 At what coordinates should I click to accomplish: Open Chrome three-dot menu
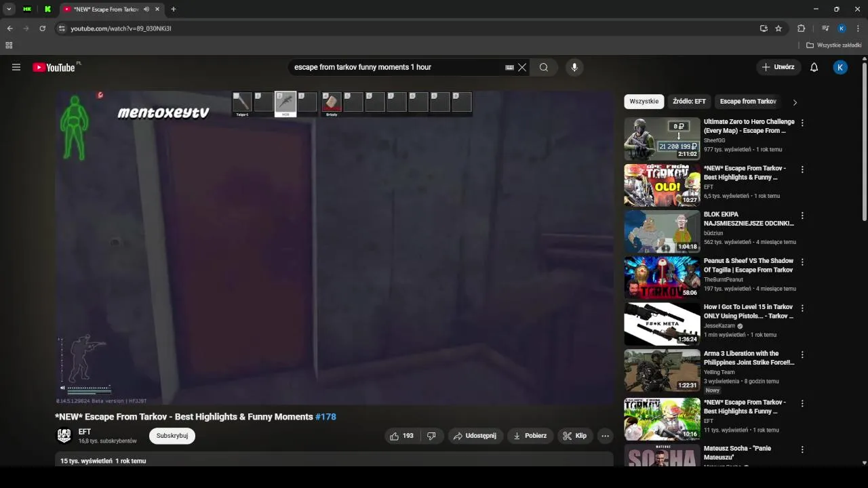(x=858, y=28)
